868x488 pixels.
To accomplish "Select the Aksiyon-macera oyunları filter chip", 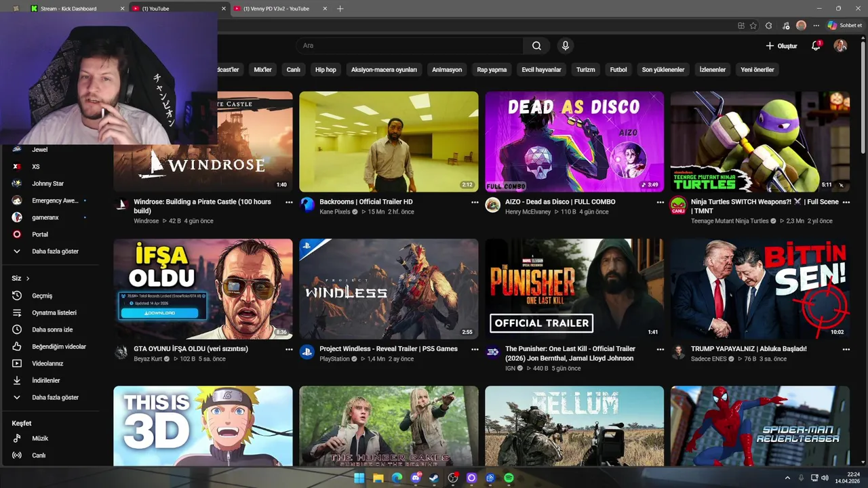I will [x=384, y=69].
